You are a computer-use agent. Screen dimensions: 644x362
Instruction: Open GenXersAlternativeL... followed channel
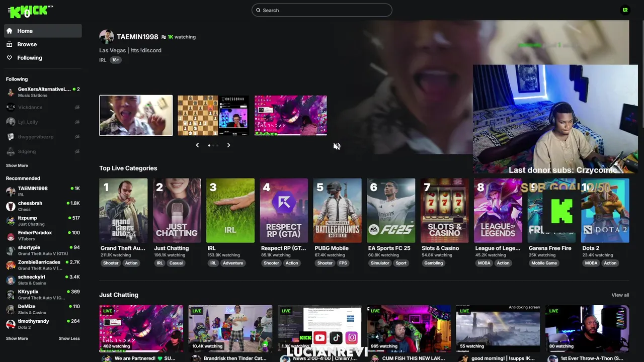(43, 92)
